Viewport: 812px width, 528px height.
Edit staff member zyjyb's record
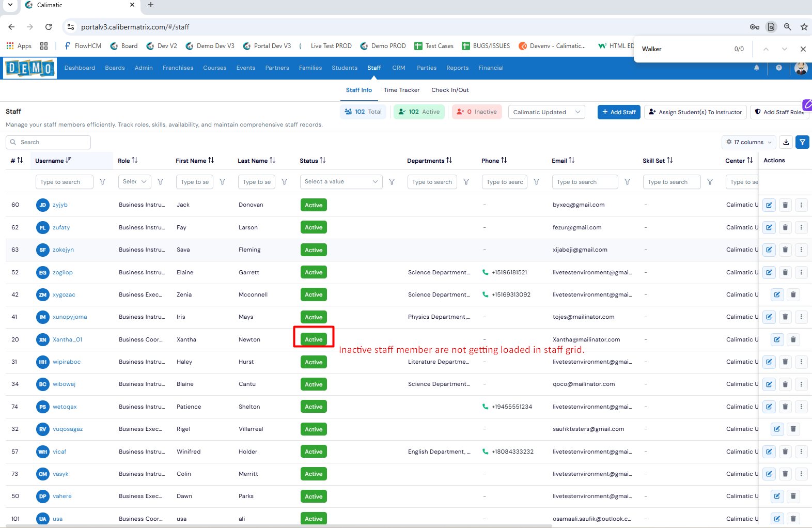tap(769, 205)
